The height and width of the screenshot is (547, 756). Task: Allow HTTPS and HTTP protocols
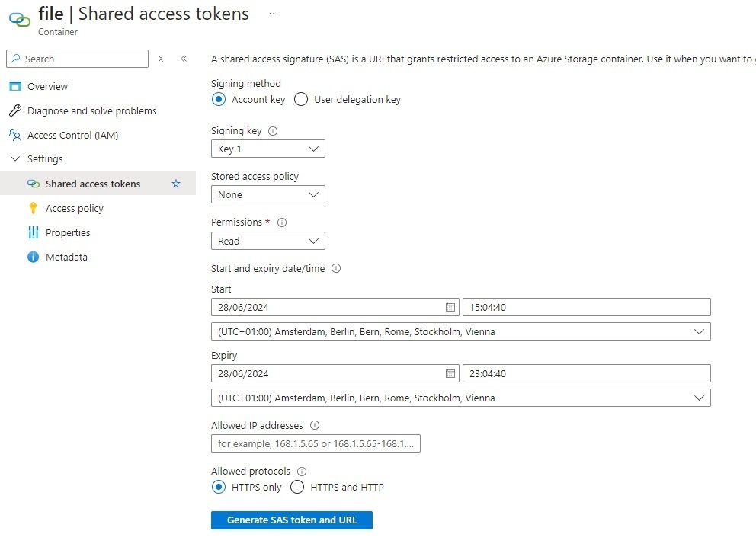click(x=296, y=487)
